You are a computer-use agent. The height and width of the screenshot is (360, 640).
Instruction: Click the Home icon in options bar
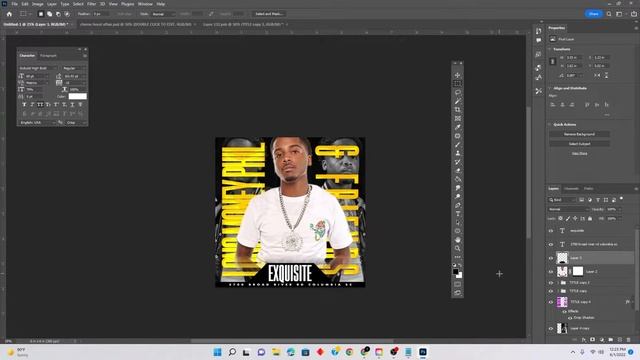[x=9, y=14]
